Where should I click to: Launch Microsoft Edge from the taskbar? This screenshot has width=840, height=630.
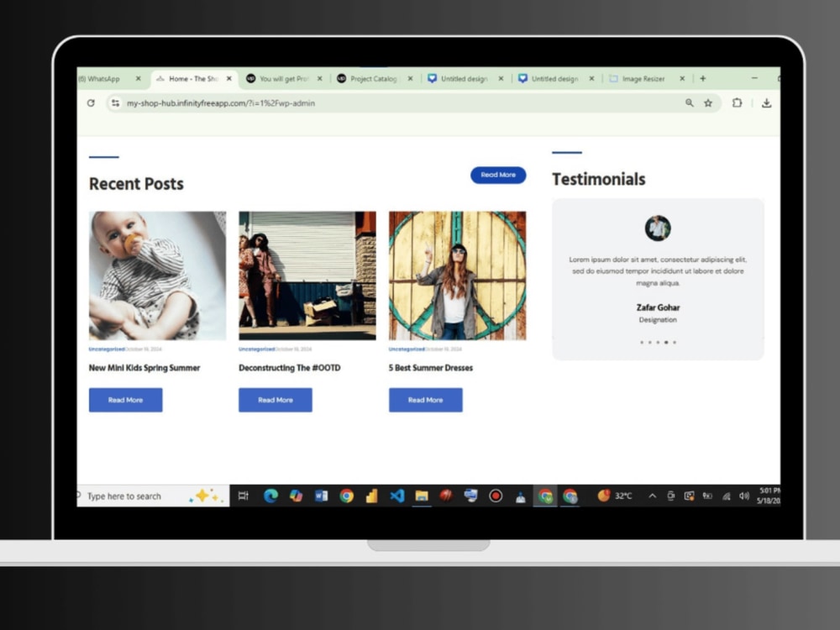click(x=270, y=496)
